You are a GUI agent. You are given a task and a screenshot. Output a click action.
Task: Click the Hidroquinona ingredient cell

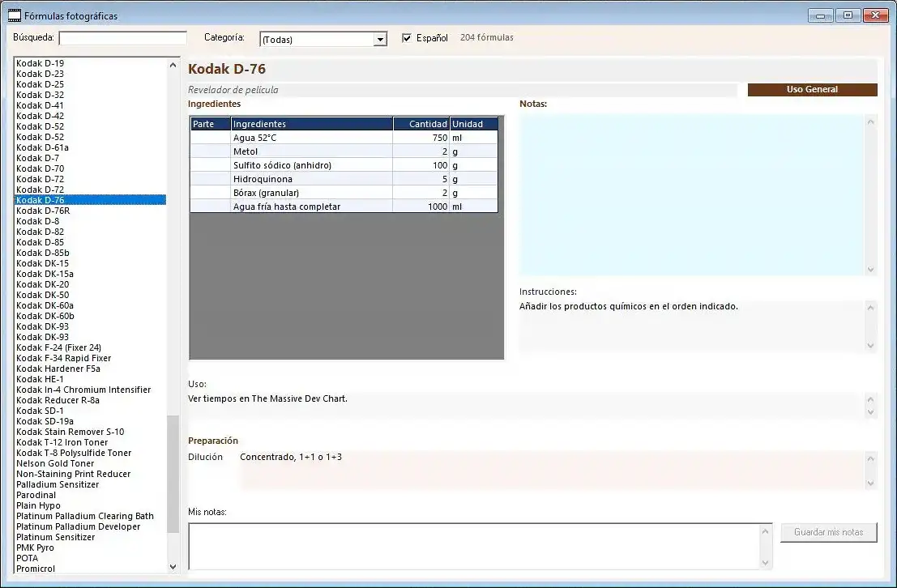312,179
